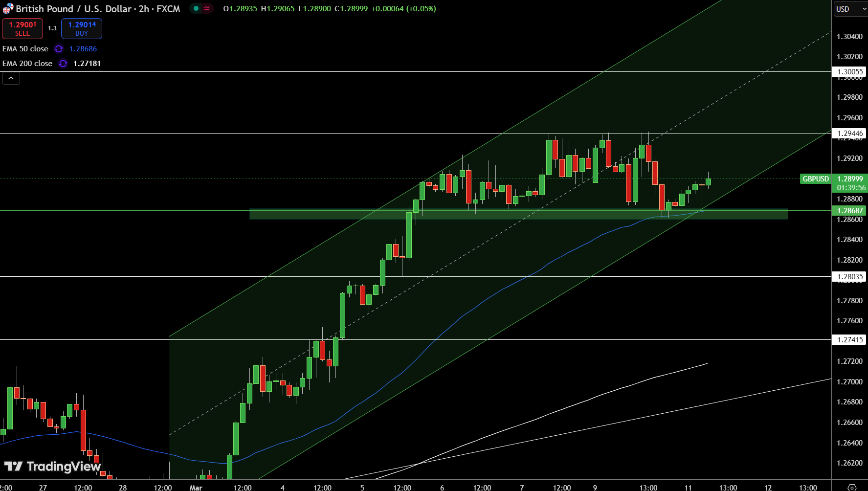Click the refresh icon beside EMA 50 close
868x491 pixels.
coord(59,49)
